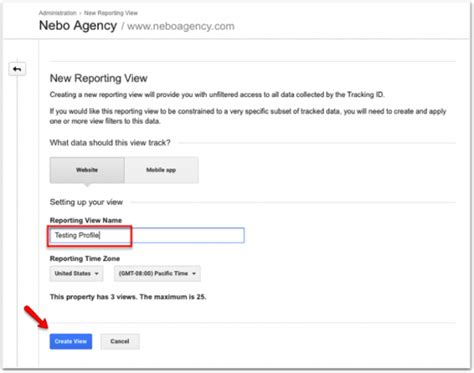Open the United States country dropdown
Viewport: 474px width, 373px height.
(x=76, y=274)
